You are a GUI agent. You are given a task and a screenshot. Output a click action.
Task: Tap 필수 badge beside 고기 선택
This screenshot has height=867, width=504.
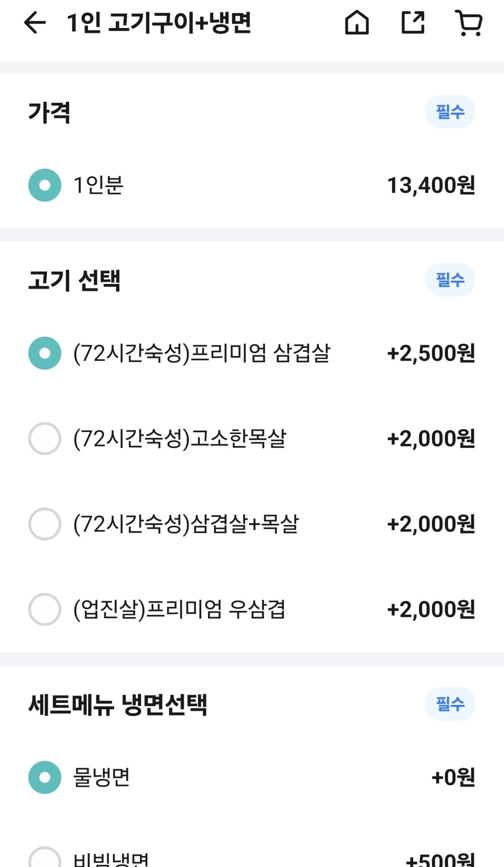click(x=450, y=280)
